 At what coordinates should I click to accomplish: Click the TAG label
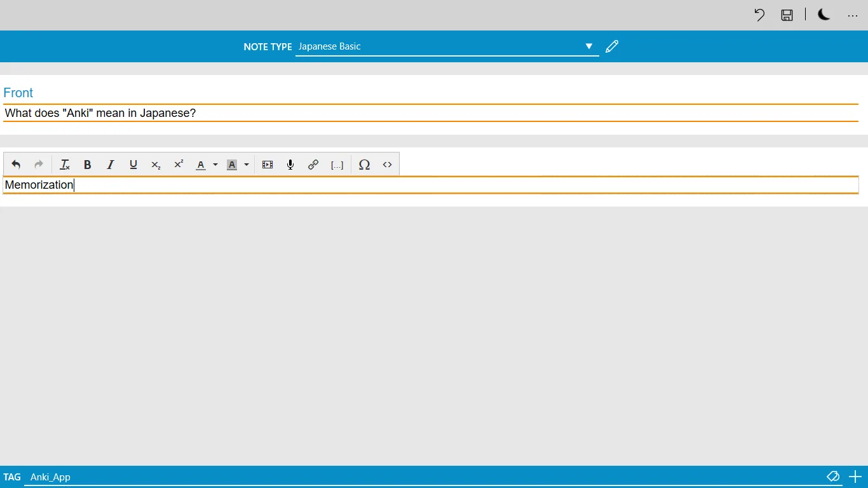(12, 477)
